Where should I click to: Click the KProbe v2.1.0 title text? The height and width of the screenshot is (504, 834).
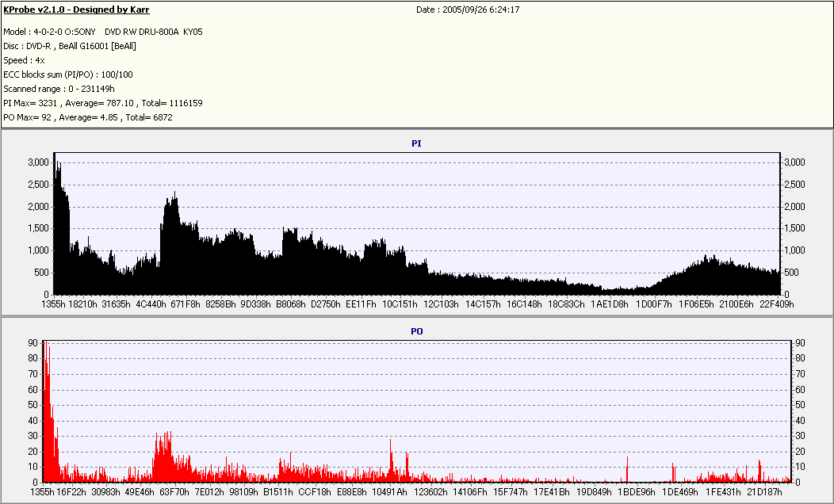click(76, 10)
